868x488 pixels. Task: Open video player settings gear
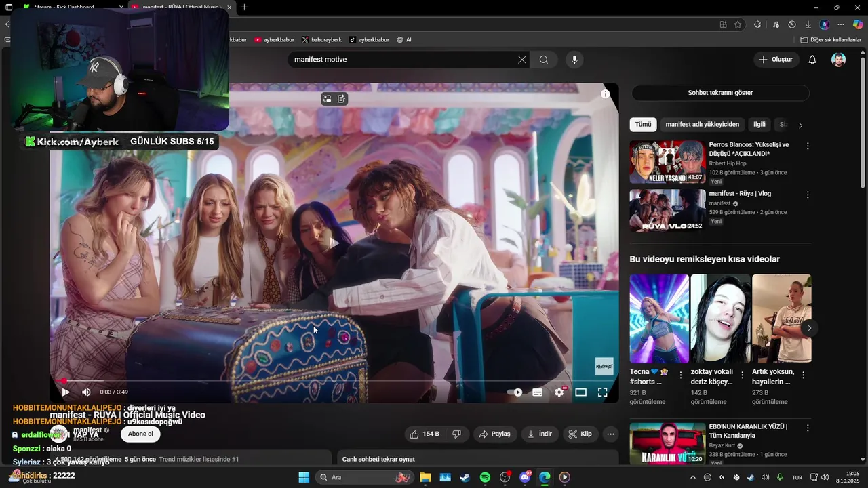coord(559,392)
